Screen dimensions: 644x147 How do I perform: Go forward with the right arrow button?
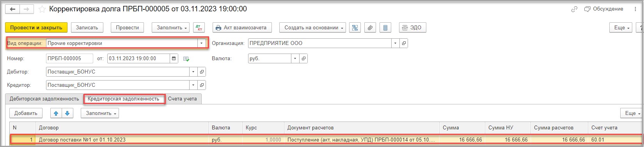[x=27, y=9]
